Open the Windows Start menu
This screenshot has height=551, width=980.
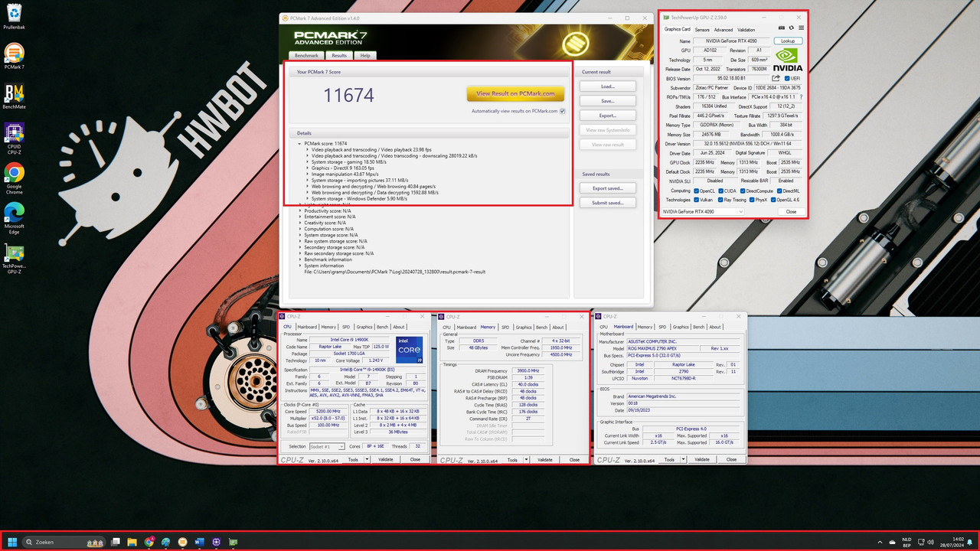click(13, 542)
